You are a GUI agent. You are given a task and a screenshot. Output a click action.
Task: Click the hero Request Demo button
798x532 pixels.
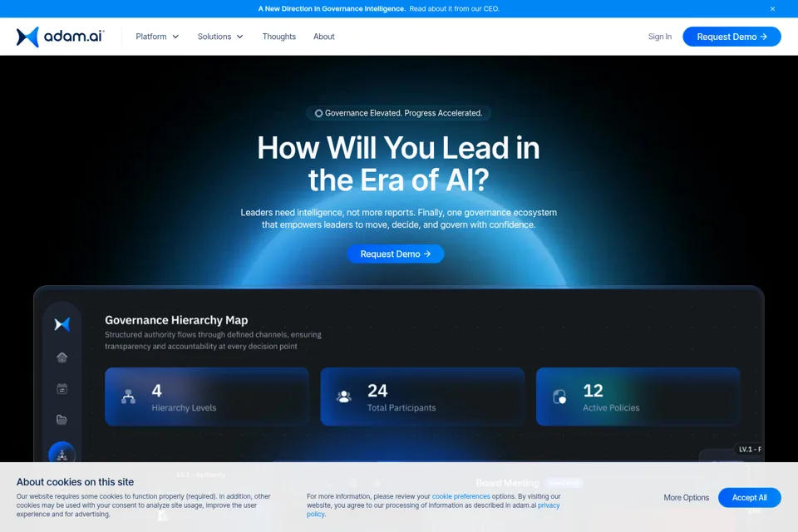tap(396, 254)
